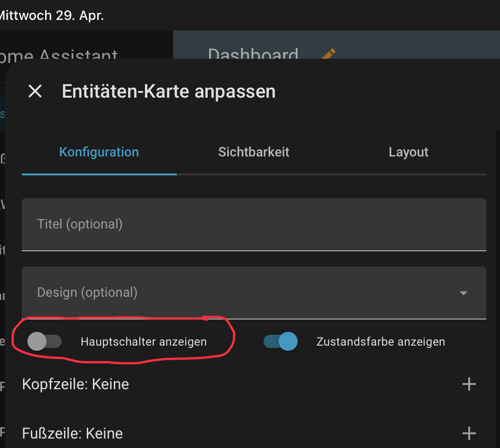This screenshot has width=500, height=448.
Task: Click the Kopfzeile: Keine row label
Action: 75,384
